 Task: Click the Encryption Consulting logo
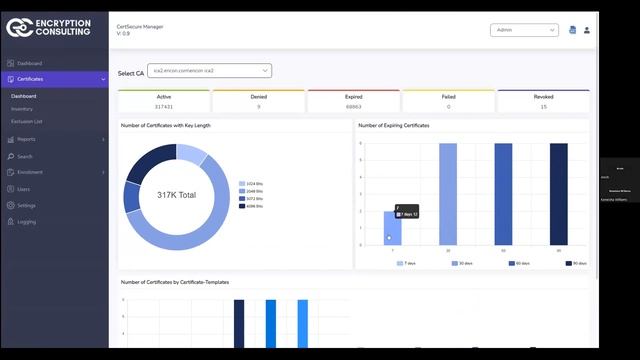[x=48, y=27]
